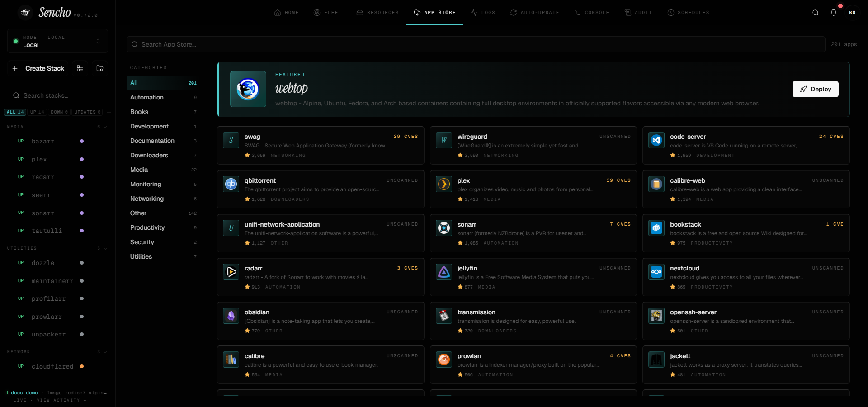This screenshot has height=407, width=868.
Task: Open the BO user avatar menu
Action: point(852,13)
